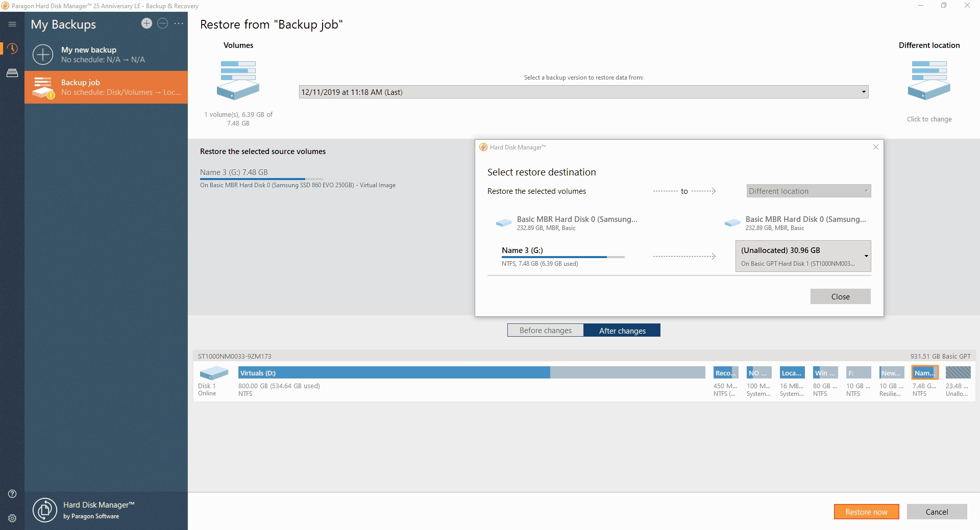Open the hamburger navigation menu
Image resolution: width=980 pixels, height=530 pixels.
pos(12,23)
